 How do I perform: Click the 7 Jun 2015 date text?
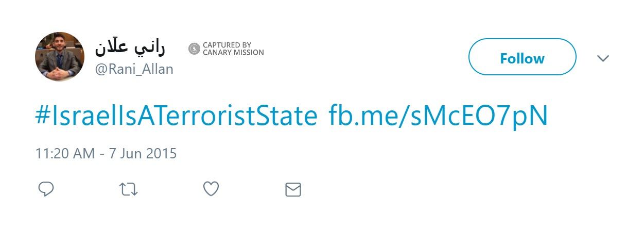tap(142, 153)
